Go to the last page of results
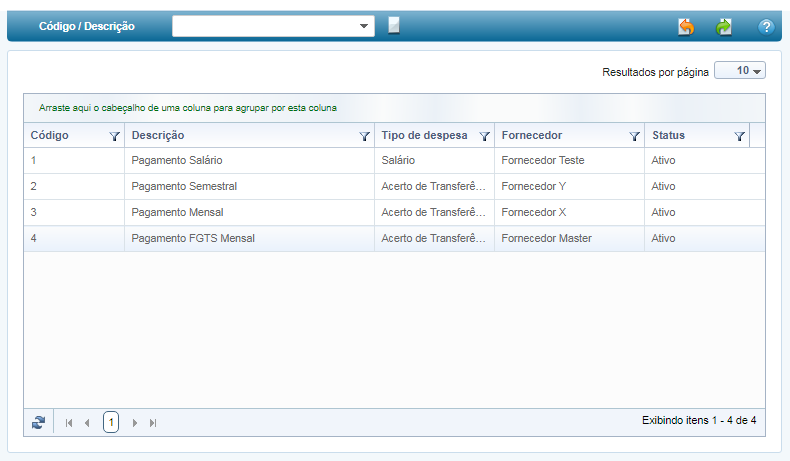Image resolution: width=790 pixels, height=461 pixels. (x=153, y=423)
